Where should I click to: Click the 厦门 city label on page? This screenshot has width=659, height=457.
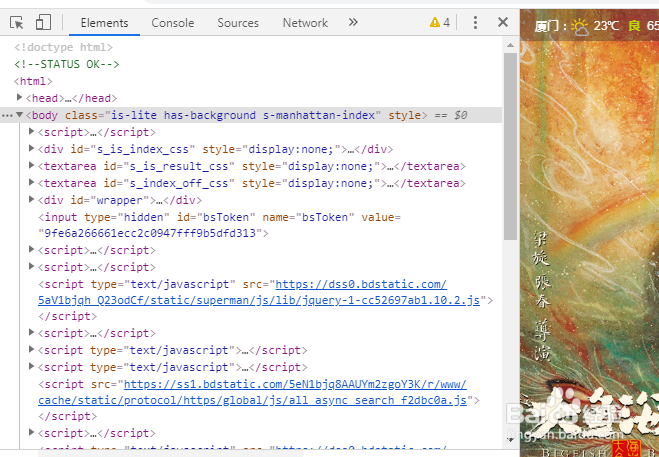pyautogui.click(x=547, y=26)
